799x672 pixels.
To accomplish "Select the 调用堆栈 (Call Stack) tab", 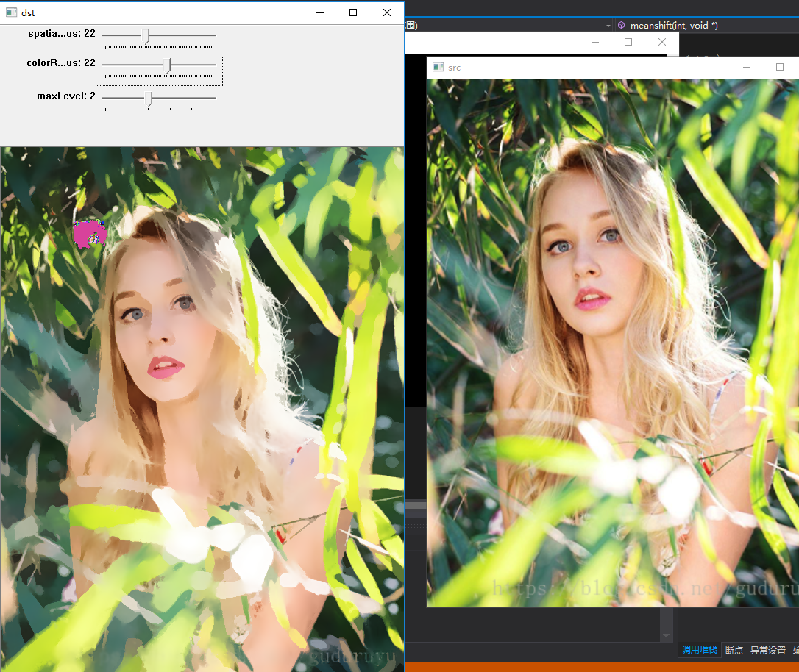I will pos(699,650).
